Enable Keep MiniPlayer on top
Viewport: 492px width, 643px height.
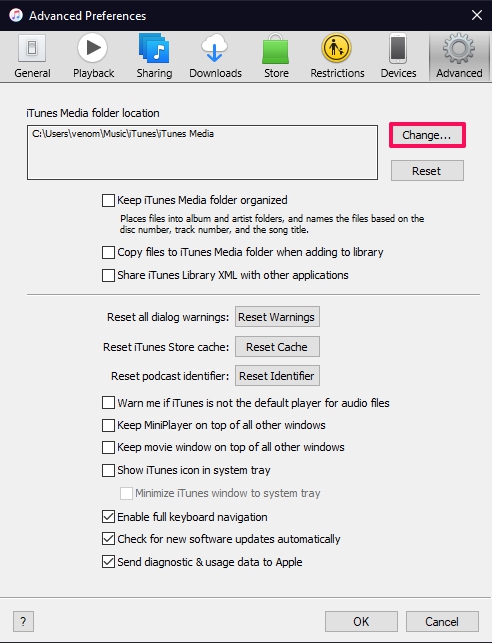point(108,425)
